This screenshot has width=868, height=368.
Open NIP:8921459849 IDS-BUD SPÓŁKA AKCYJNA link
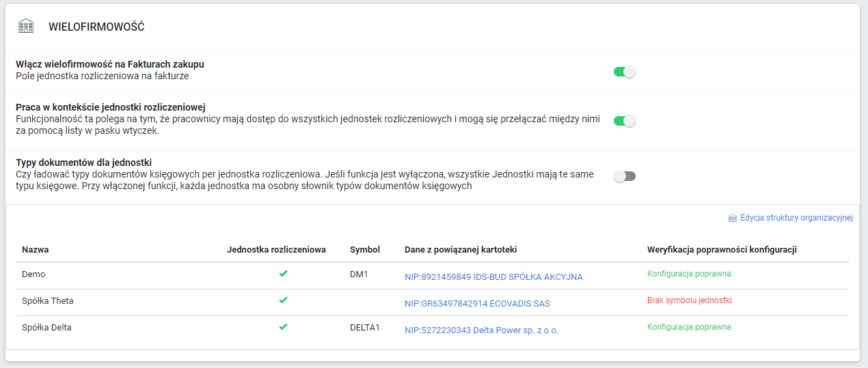493,277
